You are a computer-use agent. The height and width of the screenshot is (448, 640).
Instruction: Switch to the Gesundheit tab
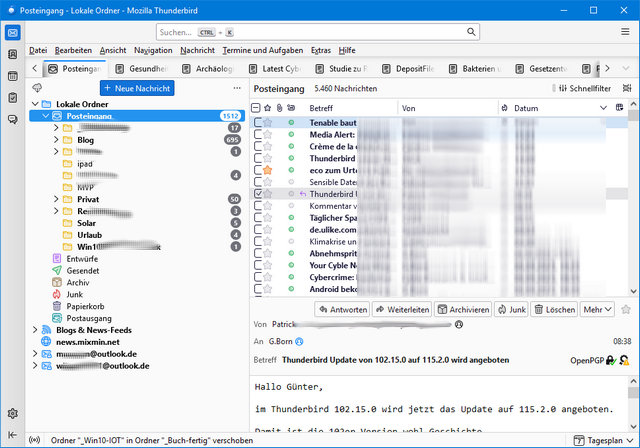[142, 69]
